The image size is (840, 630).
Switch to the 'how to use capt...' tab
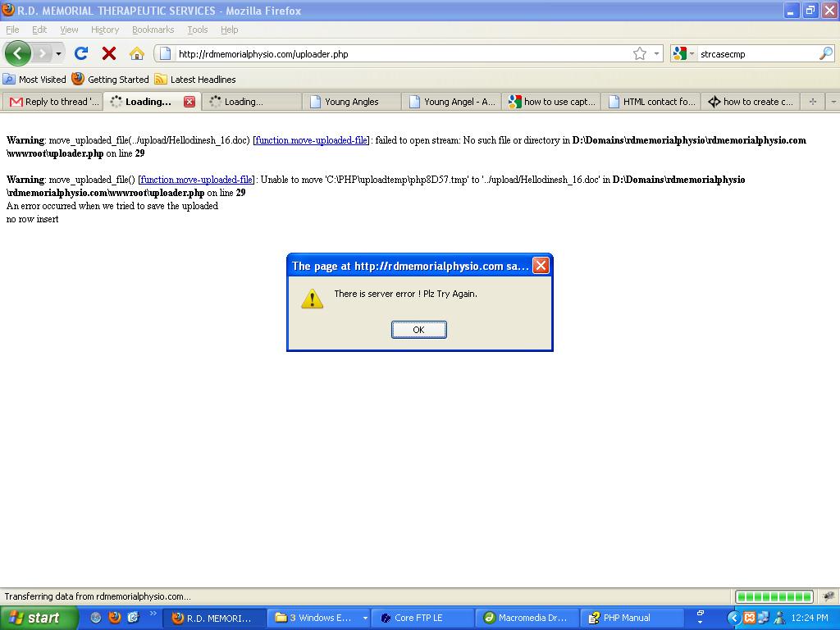coord(551,101)
